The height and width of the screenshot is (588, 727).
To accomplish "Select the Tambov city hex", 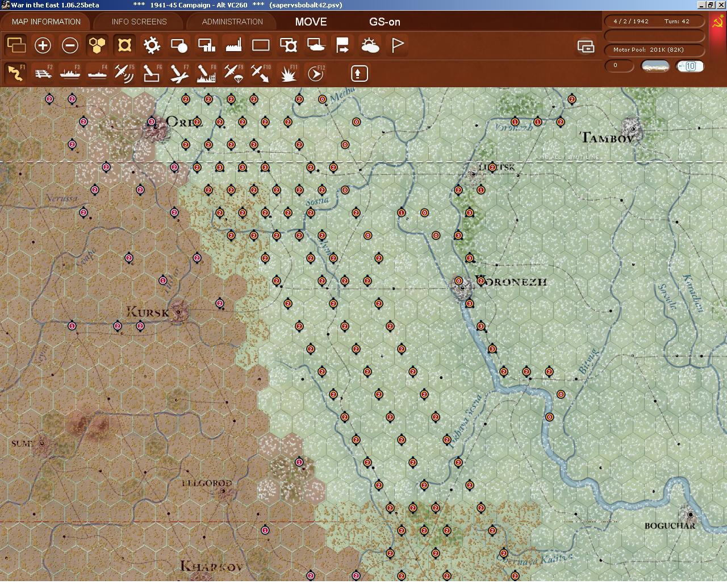I will (632, 129).
